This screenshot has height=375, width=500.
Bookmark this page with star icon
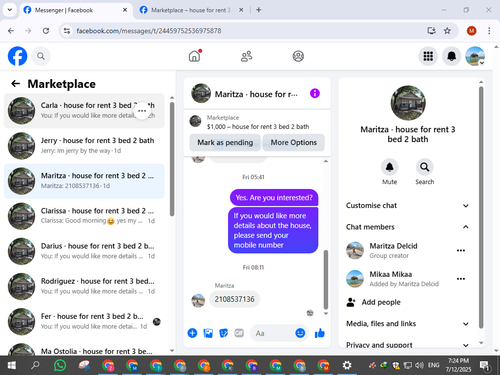pyautogui.click(x=447, y=31)
